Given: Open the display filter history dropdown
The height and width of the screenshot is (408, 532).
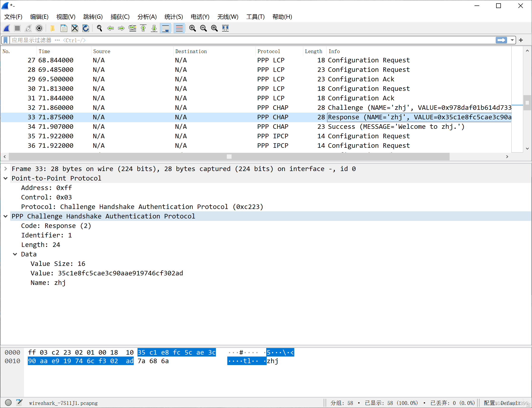Looking at the screenshot, I should (512, 40).
